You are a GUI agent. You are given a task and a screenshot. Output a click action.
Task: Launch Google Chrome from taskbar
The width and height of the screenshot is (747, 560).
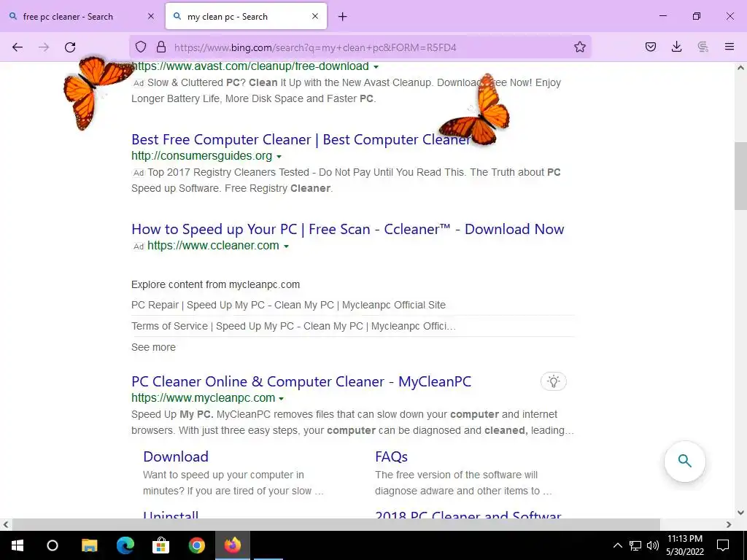(197, 545)
